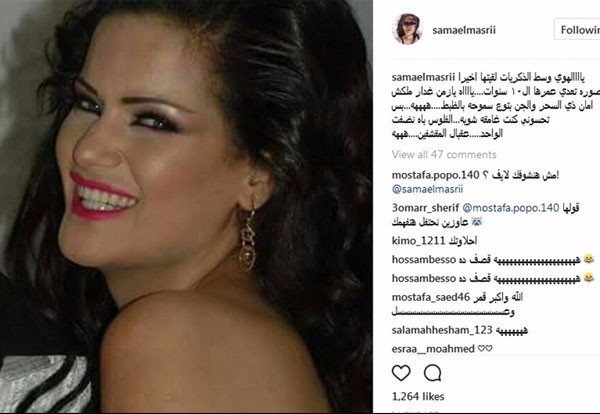
Task: Open esraa__moahmed's profile
Action: [433, 349]
